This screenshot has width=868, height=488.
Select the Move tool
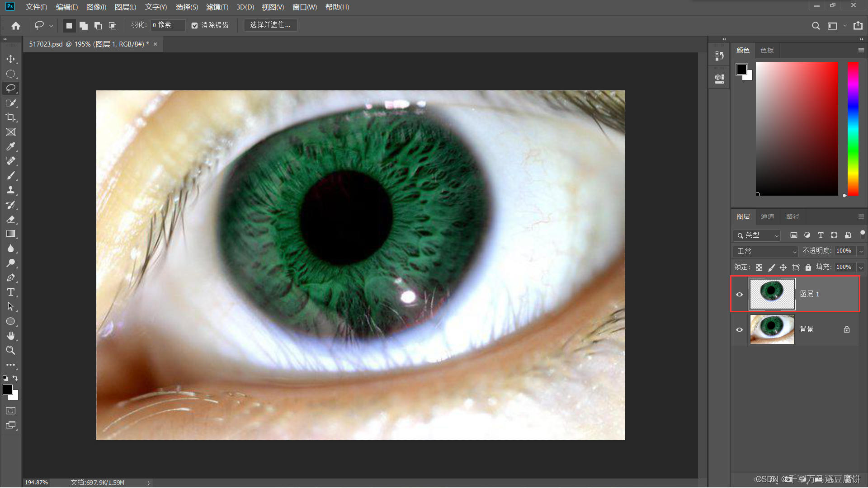click(11, 59)
